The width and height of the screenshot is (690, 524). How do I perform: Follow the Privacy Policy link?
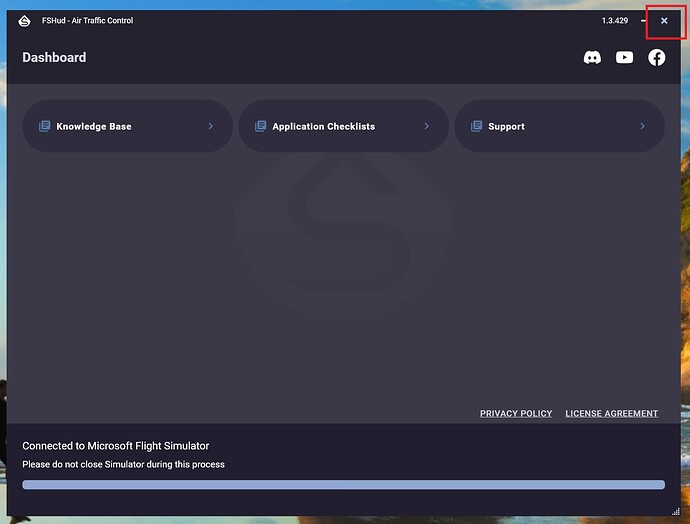(x=515, y=414)
